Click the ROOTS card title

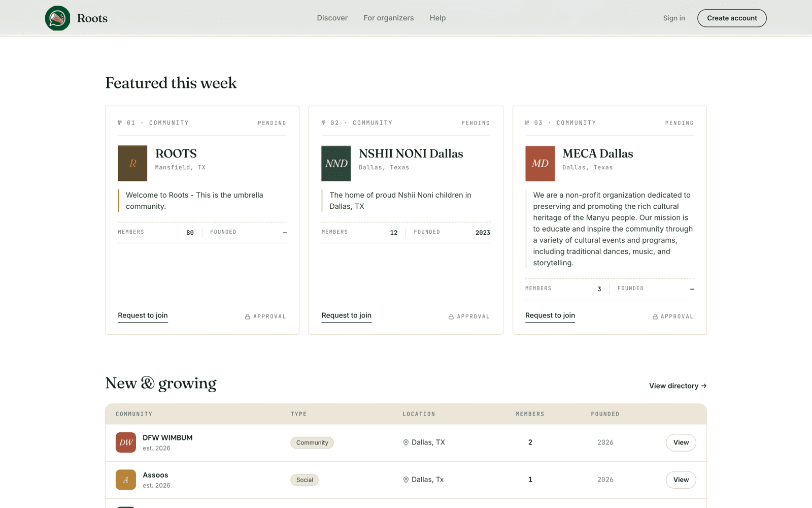coord(176,153)
